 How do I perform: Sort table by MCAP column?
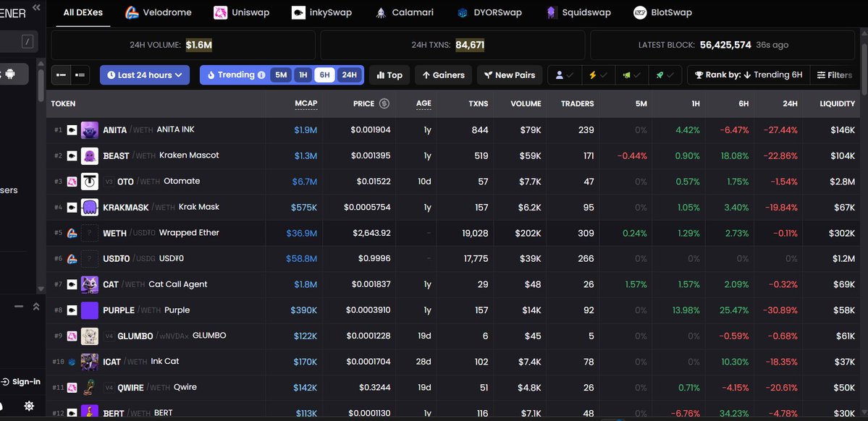click(306, 103)
